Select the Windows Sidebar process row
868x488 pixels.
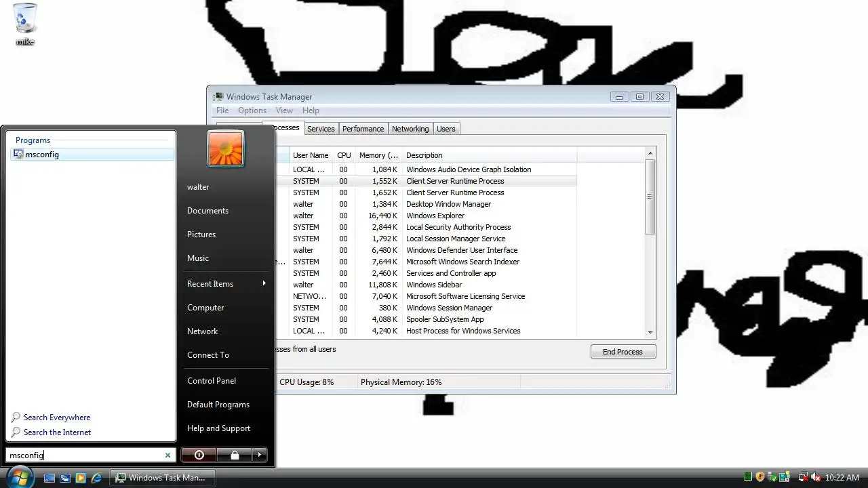tap(426, 285)
